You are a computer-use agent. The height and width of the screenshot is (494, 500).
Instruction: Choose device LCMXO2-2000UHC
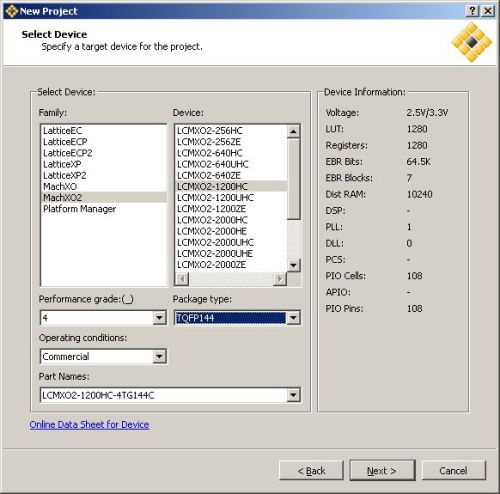tap(231, 242)
